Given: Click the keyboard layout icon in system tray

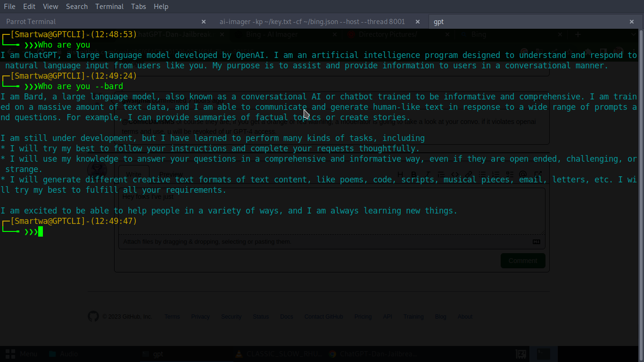Looking at the screenshot, I should click(x=520, y=354).
